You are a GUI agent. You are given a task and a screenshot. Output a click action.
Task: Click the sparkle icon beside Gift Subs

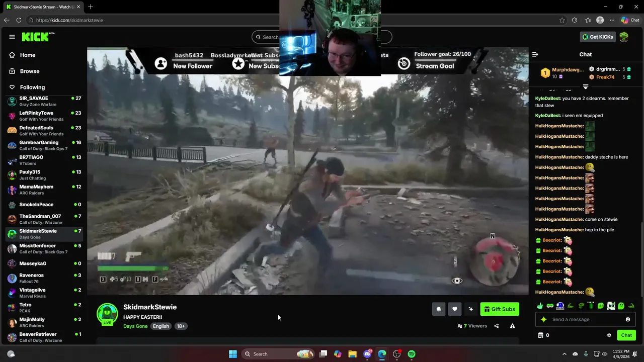click(x=470, y=309)
